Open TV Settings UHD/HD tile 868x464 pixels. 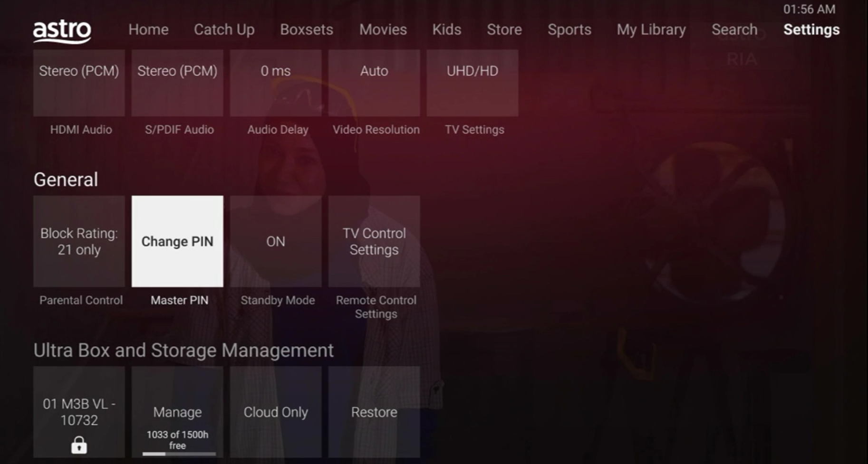click(x=473, y=83)
